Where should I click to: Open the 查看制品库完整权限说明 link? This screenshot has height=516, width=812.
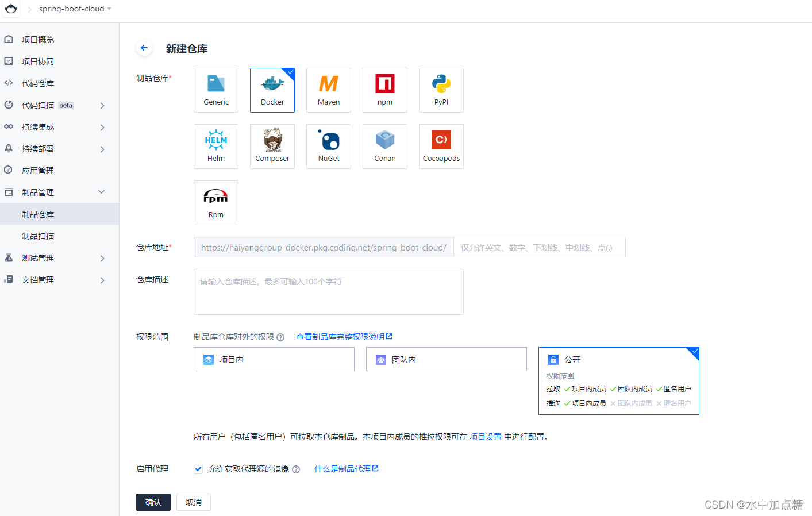click(344, 337)
